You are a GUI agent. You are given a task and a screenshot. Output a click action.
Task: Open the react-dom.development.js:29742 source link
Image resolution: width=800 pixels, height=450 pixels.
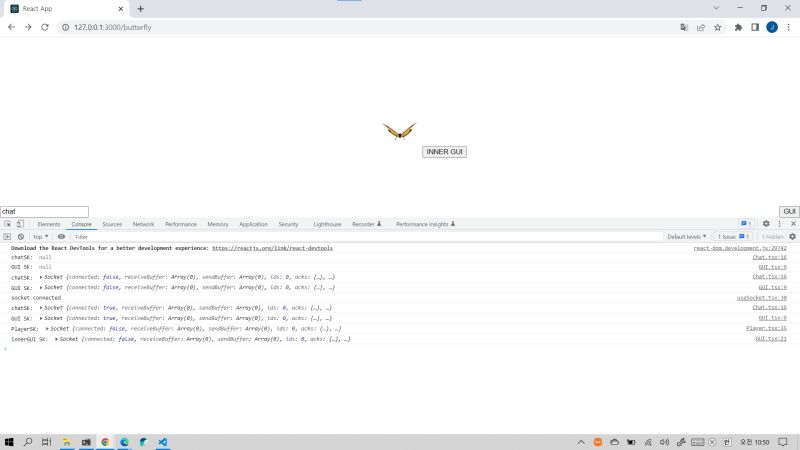click(x=740, y=248)
